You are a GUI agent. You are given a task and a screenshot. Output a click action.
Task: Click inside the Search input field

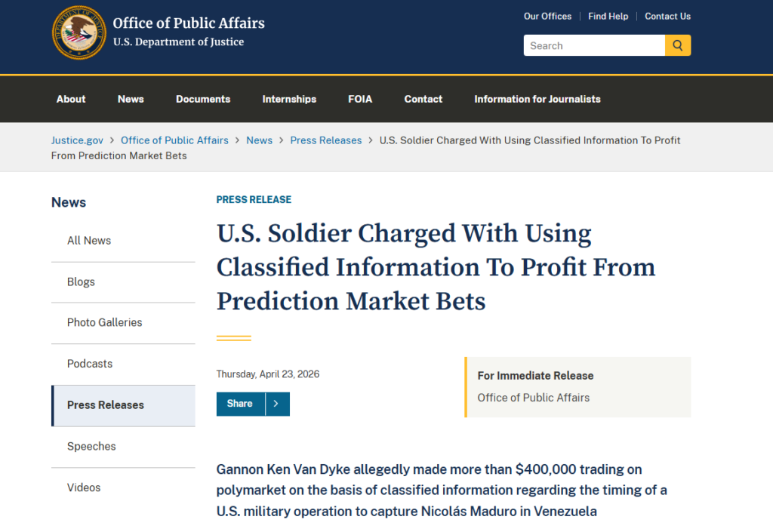(594, 45)
